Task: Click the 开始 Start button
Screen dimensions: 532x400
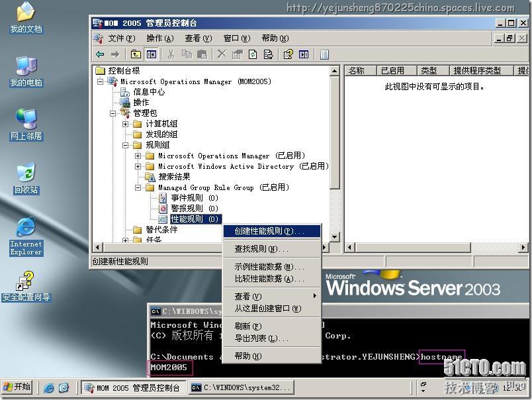Action: coord(17,387)
